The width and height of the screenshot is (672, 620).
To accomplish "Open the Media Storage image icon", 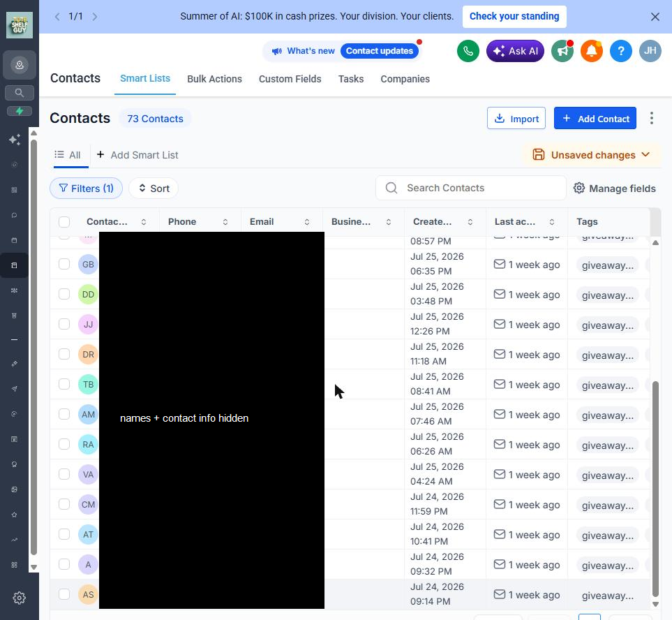I will coord(14,489).
